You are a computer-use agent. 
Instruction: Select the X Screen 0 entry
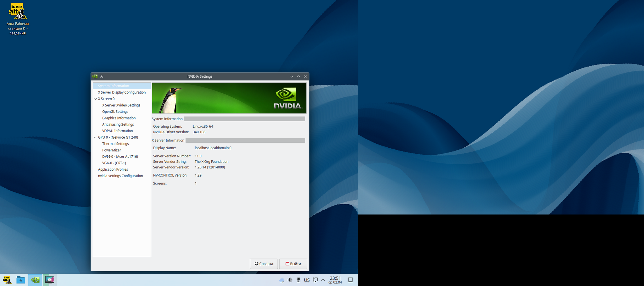[106, 99]
